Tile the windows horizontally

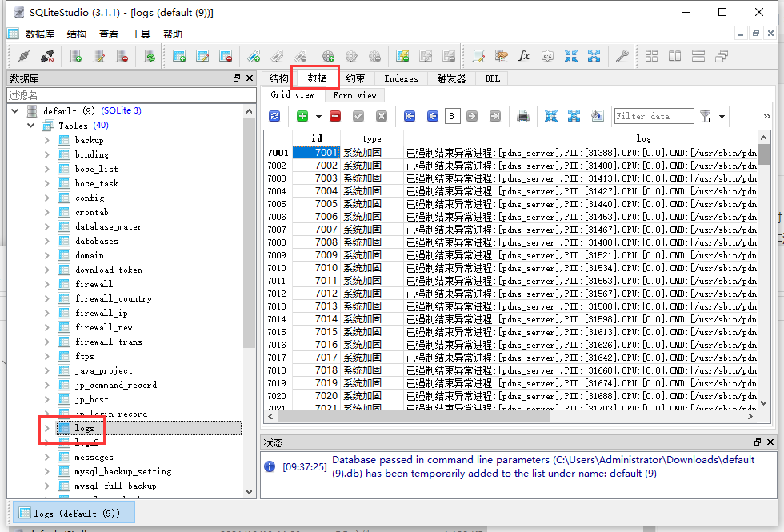tap(675, 56)
